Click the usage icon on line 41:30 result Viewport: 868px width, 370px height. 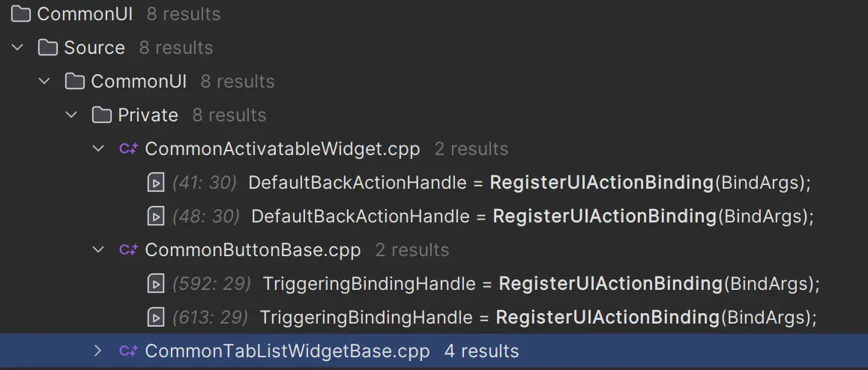(155, 183)
